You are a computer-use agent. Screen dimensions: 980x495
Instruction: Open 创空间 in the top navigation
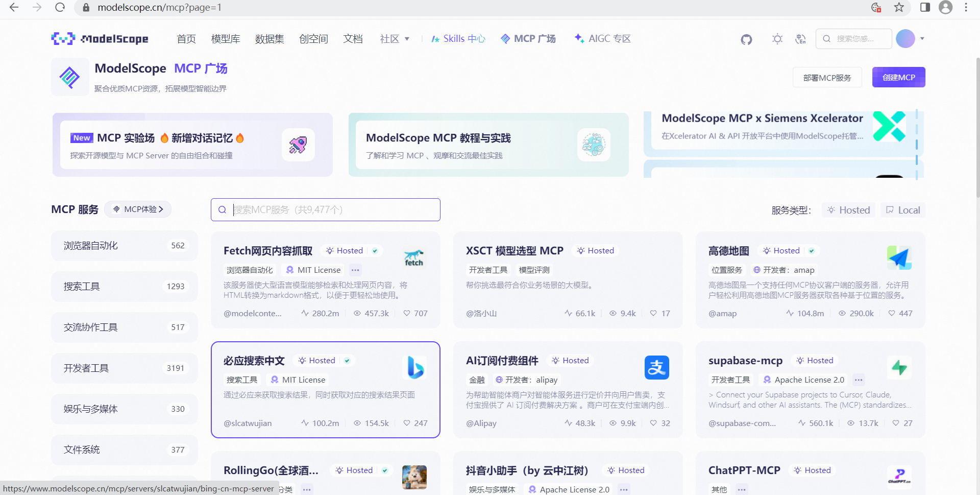tap(313, 39)
